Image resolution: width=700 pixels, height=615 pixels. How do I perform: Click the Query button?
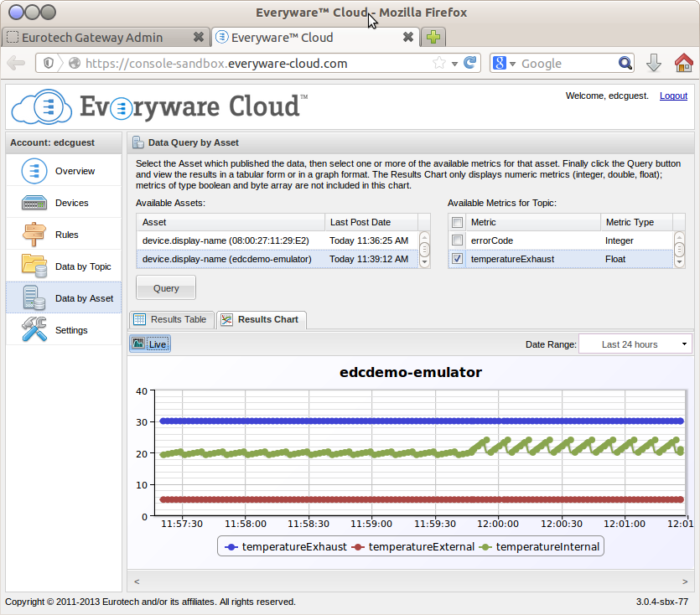[x=166, y=288]
